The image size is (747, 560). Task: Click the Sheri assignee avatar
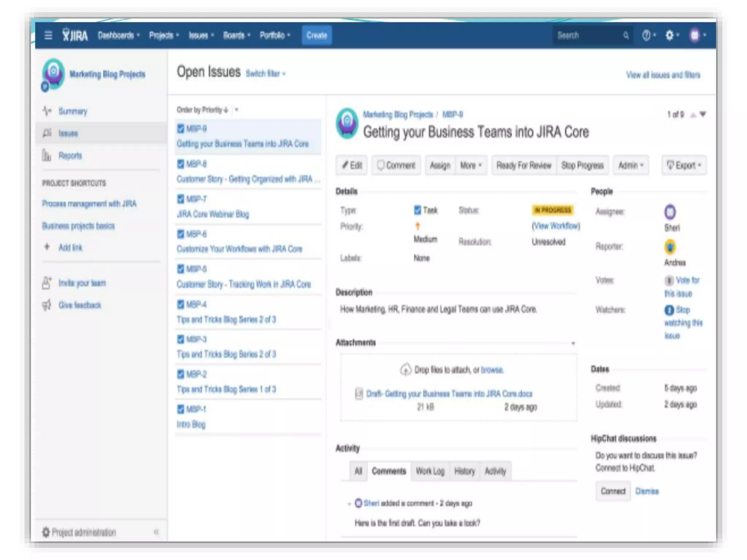tap(670, 212)
